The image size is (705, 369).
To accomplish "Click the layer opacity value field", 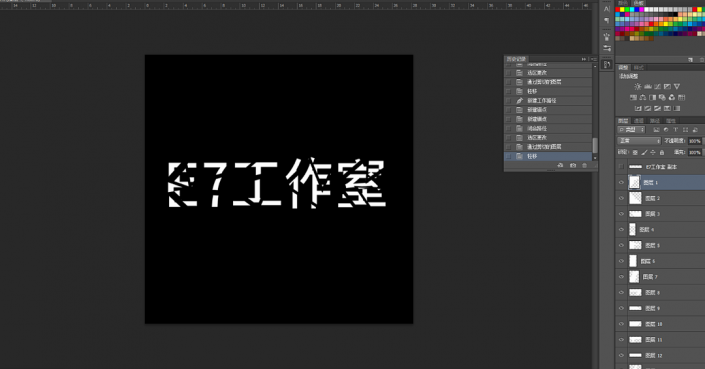I will click(x=694, y=141).
